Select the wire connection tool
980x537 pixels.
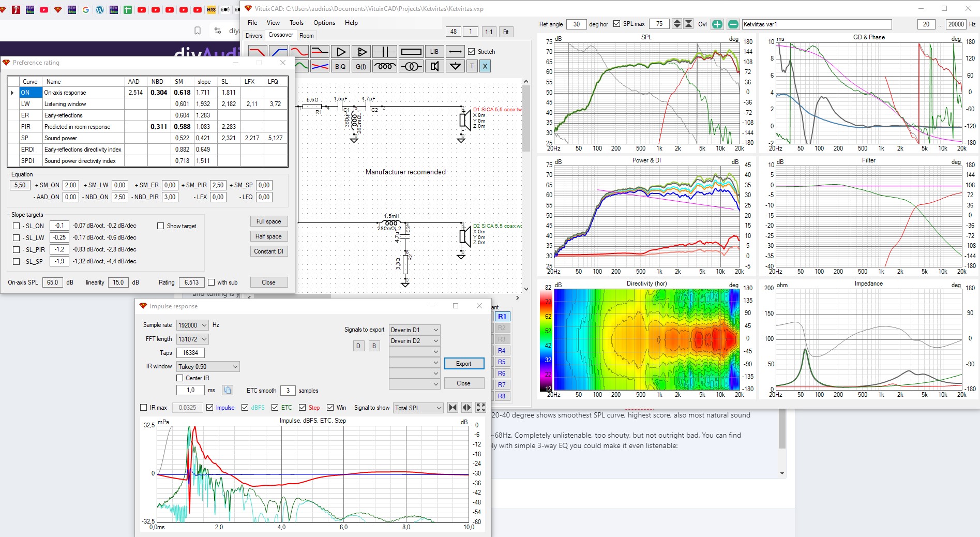455,52
